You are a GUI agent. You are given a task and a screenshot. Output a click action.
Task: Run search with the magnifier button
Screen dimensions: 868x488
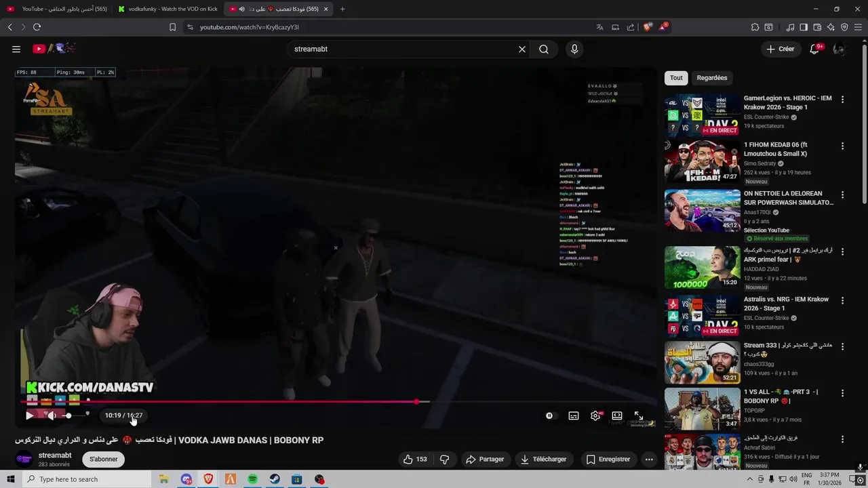coord(544,49)
